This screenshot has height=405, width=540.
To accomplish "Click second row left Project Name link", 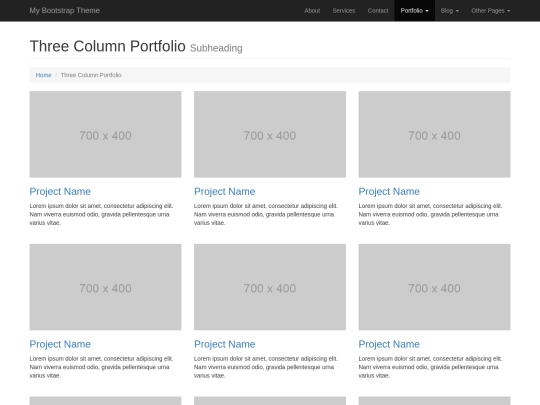I will pyautogui.click(x=60, y=344).
